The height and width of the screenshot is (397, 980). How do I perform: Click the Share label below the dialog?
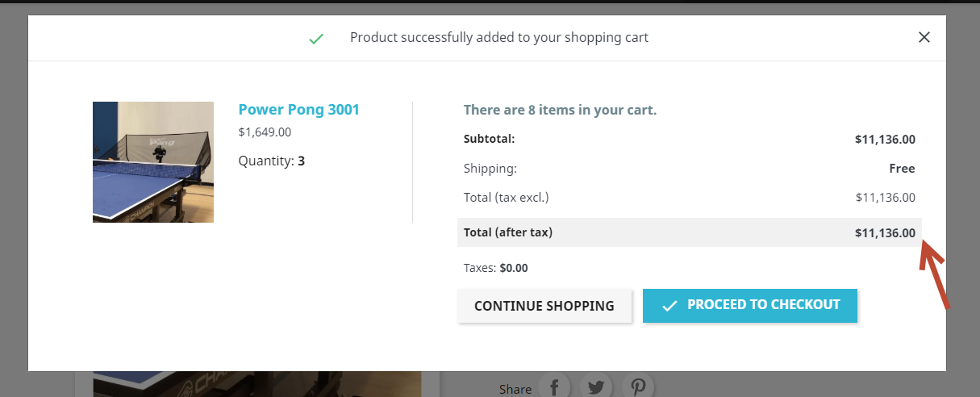[515, 389]
